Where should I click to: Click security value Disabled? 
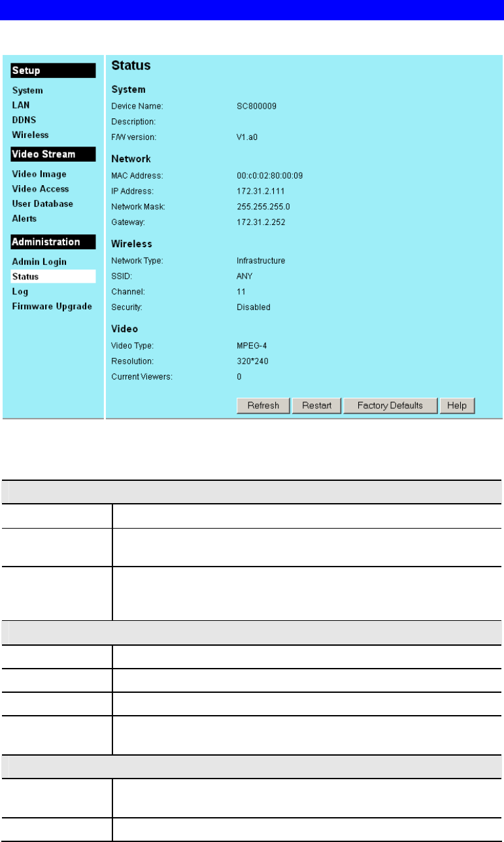point(253,307)
